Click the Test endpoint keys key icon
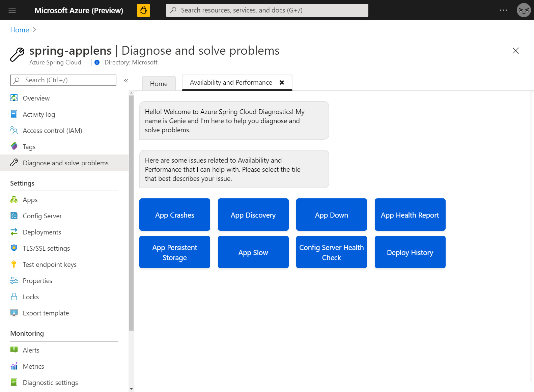This screenshot has height=392, width=534. 14,264
